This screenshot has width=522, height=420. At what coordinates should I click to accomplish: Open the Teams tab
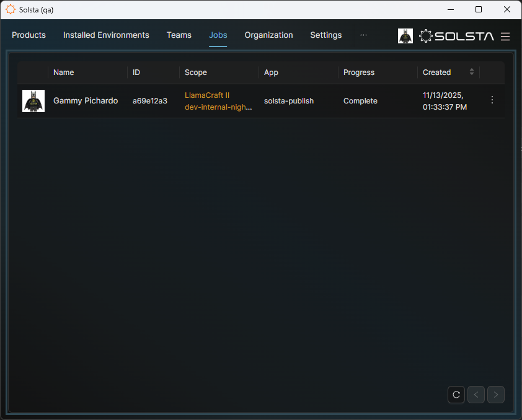(179, 35)
